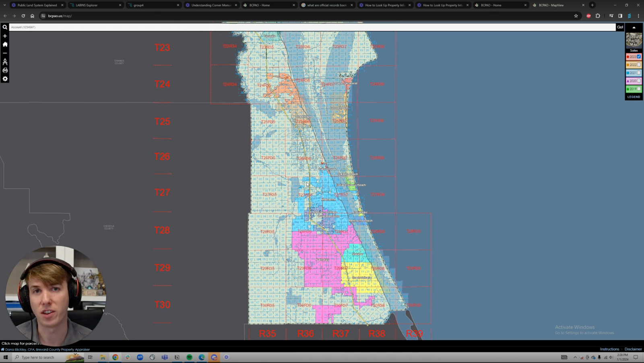Image resolution: width=644 pixels, height=363 pixels.
Task: Show Aerial Map thumbnail
Action: pos(634,40)
